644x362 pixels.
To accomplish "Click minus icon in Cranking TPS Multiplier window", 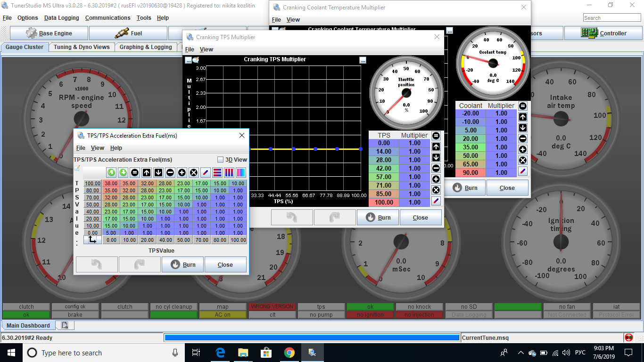I will pyautogui.click(x=436, y=168).
